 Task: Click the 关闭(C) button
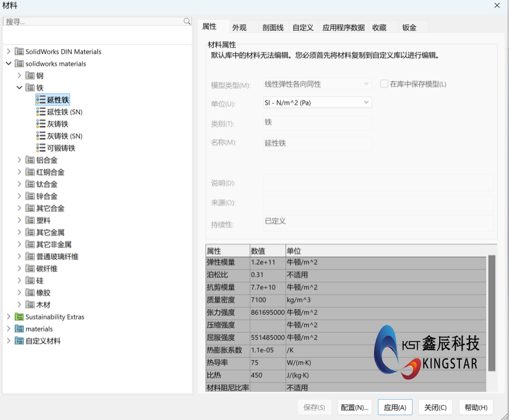436,407
